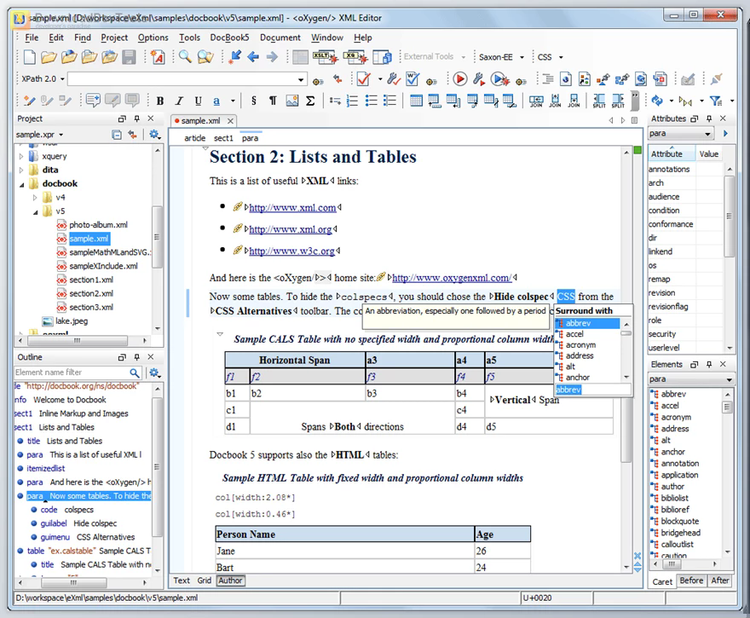
Task: Select After insertion position
Action: (720, 580)
